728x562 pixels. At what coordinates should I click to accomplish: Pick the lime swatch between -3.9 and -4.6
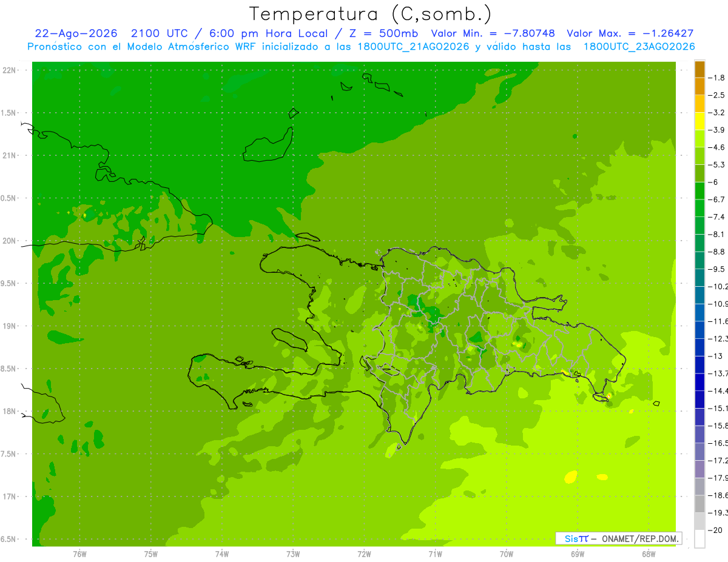click(699, 139)
